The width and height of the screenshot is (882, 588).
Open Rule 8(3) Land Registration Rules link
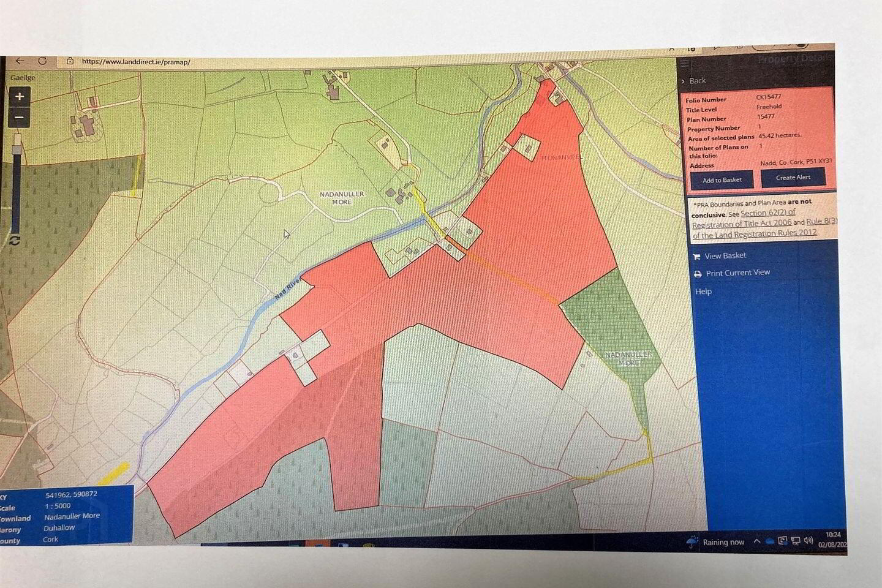765,228
